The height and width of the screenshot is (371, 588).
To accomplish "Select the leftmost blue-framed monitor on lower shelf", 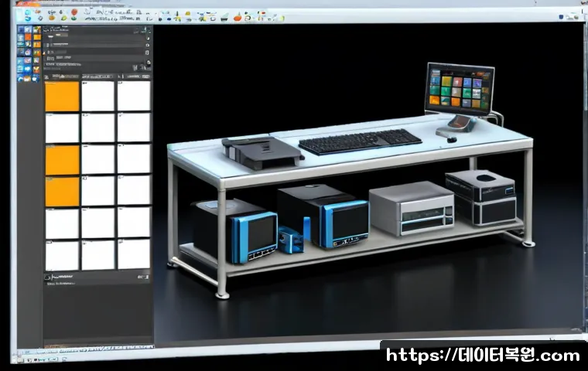I will 234,230.
